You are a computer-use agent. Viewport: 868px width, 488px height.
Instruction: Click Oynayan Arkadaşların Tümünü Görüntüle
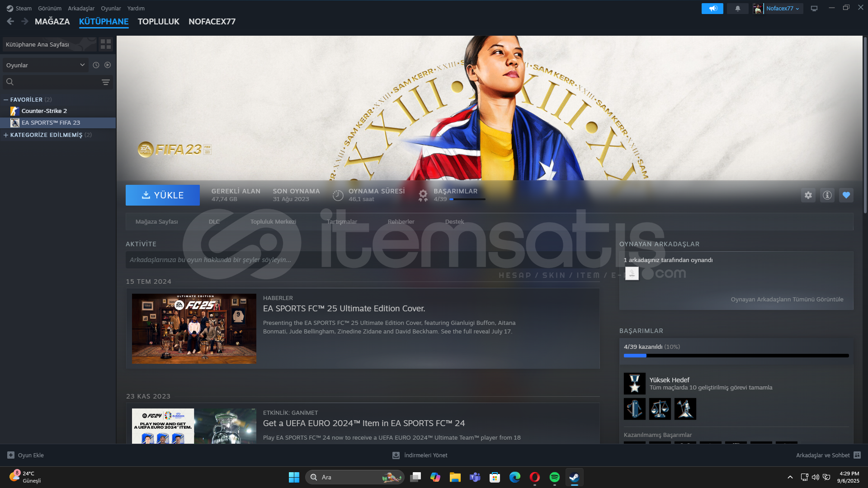click(x=787, y=299)
